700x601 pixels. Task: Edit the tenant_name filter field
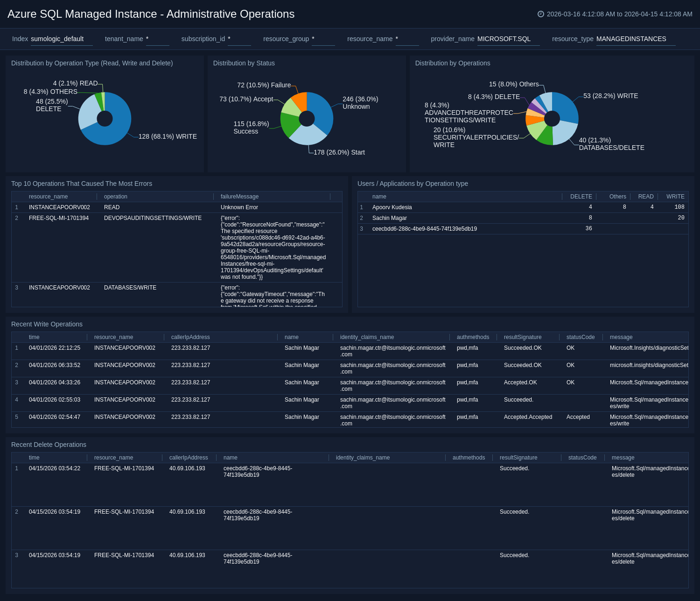(157, 39)
